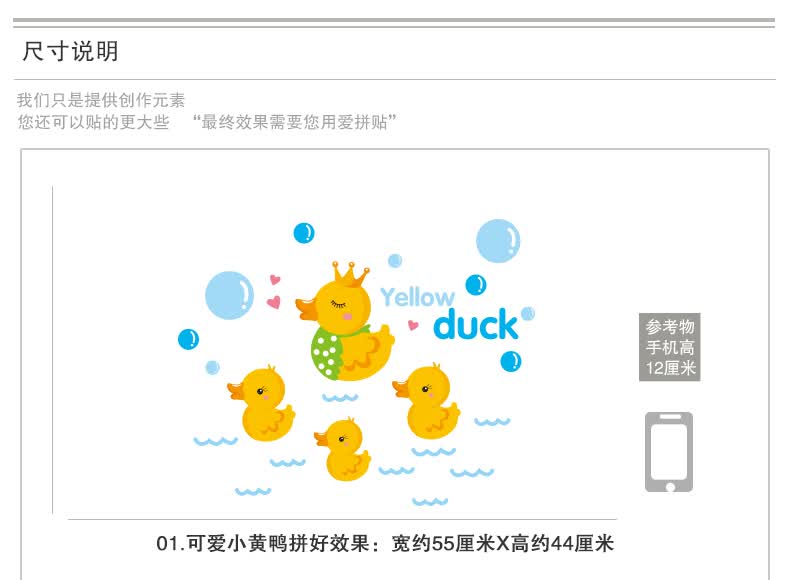This screenshot has width=790, height=580.
Task: Click the size caption 宽约55厘米X高约44厘米
Action: pyautogui.click(x=503, y=544)
